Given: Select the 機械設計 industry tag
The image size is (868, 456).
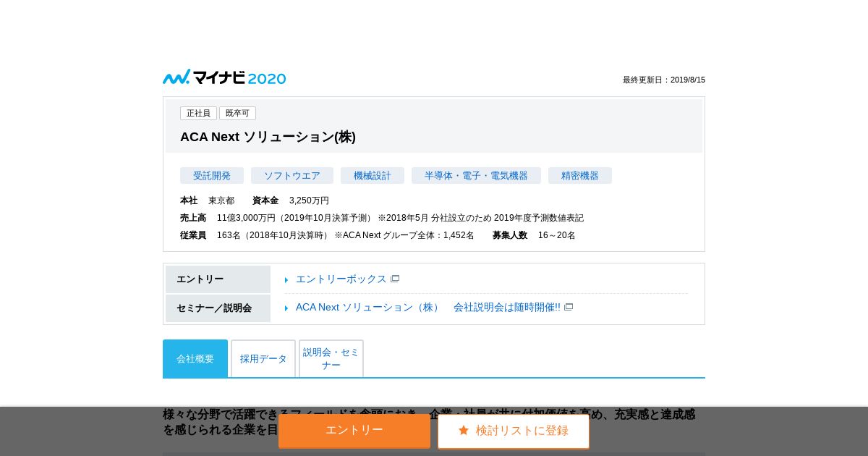Looking at the screenshot, I should click(x=373, y=176).
